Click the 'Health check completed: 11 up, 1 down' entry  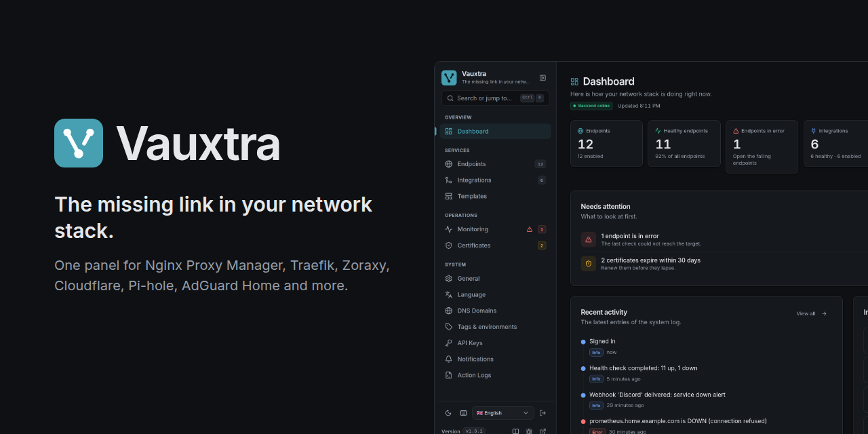point(643,368)
